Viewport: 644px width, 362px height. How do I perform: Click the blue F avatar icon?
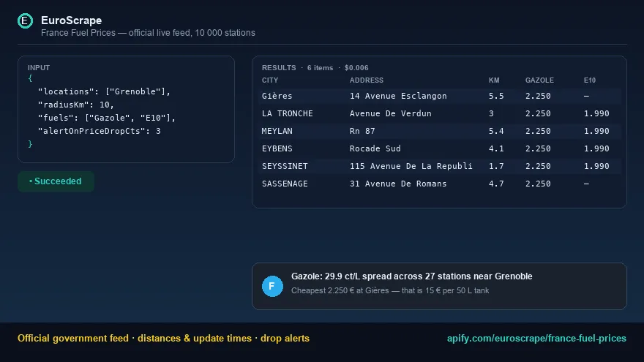click(x=272, y=286)
